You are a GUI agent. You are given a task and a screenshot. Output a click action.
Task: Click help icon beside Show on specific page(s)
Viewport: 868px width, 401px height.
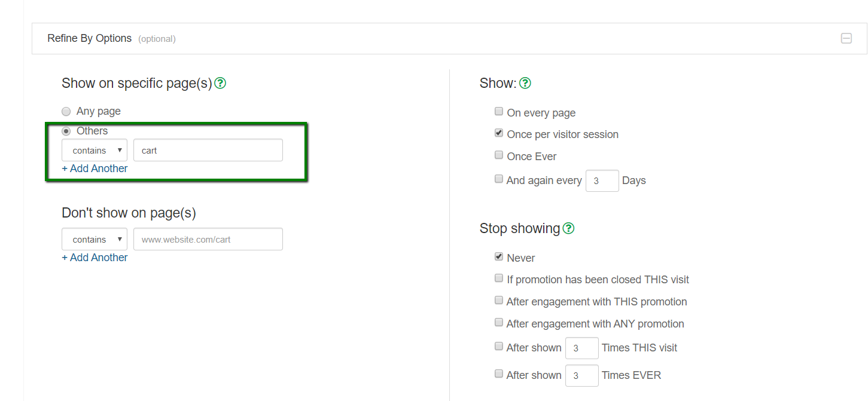click(x=220, y=83)
